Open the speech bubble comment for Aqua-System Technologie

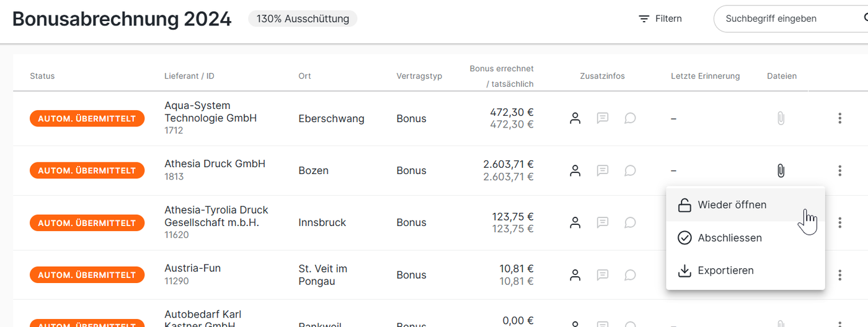(630, 118)
